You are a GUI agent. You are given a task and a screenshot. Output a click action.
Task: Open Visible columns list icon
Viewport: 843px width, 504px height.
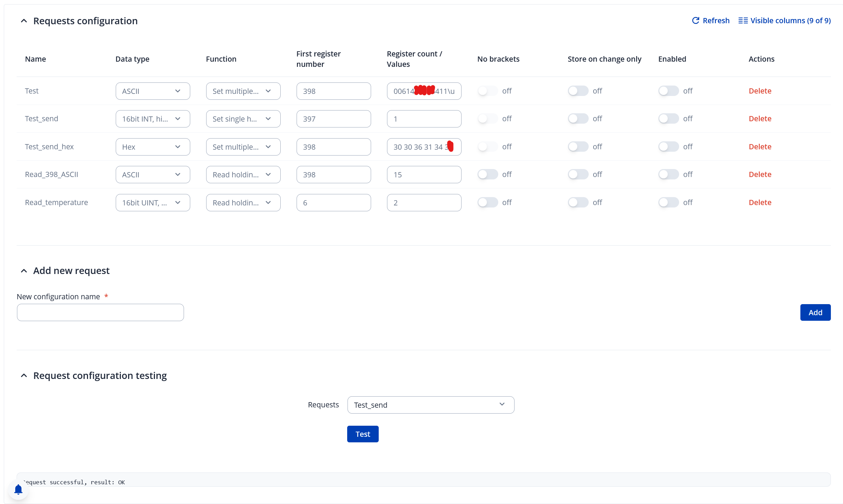(743, 21)
